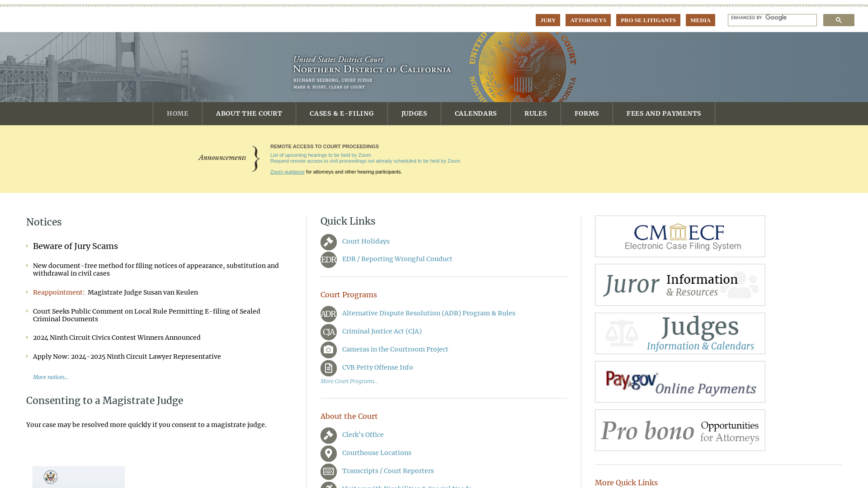Click the court seal in the header
This screenshot has width=868, height=488.
click(523, 67)
